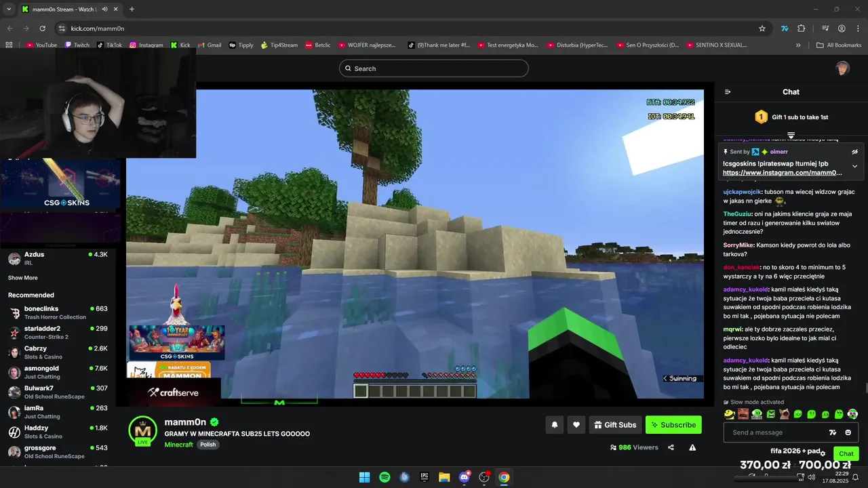868x488 pixels.
Task: Open the Minecraft category link
Action: pos(178,445)
